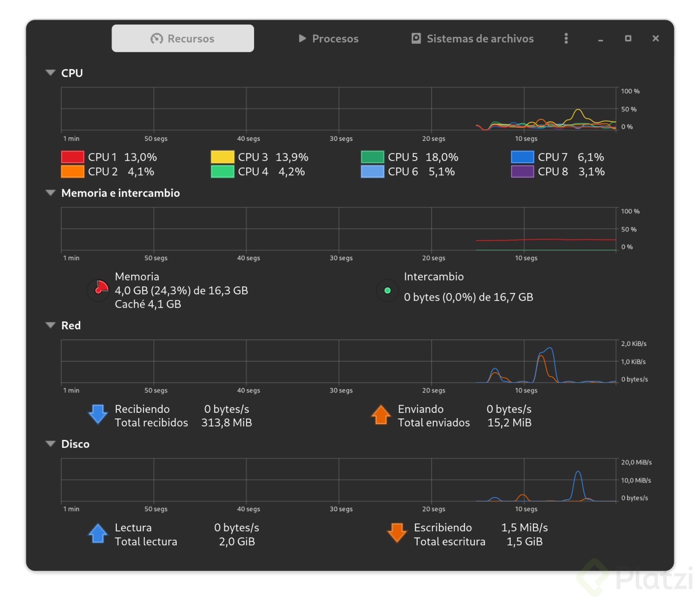Click the Recursos speedometer icon
Viewport: 700px width, 603px height.
point(157,38)
